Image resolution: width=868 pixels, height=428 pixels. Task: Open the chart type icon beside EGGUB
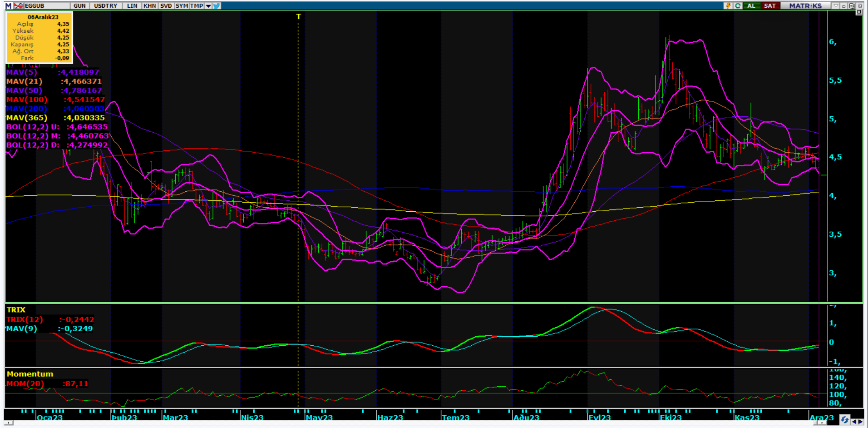(x=19, y=5)
